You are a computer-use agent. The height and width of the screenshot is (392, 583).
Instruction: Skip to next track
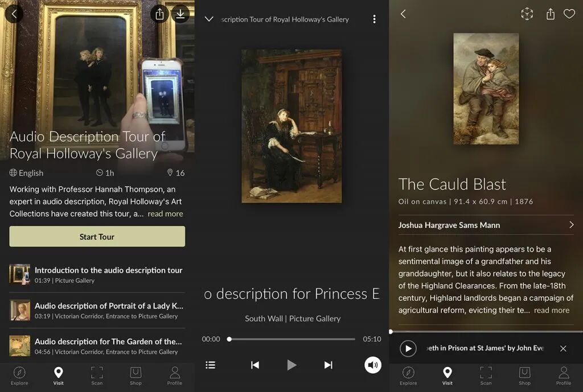pyautogui.click(x=328, y=365)
